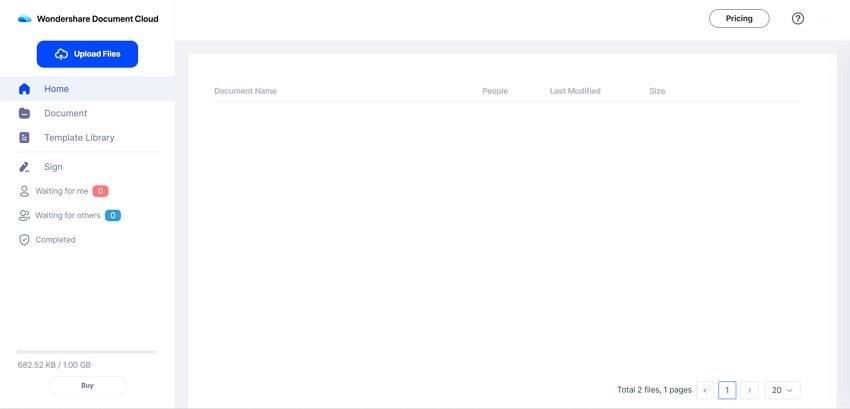Image resolution: width=850 pixels, height=409 pixels.
Task: Click the folder icon beside Document
Action: tap(24, 113)
